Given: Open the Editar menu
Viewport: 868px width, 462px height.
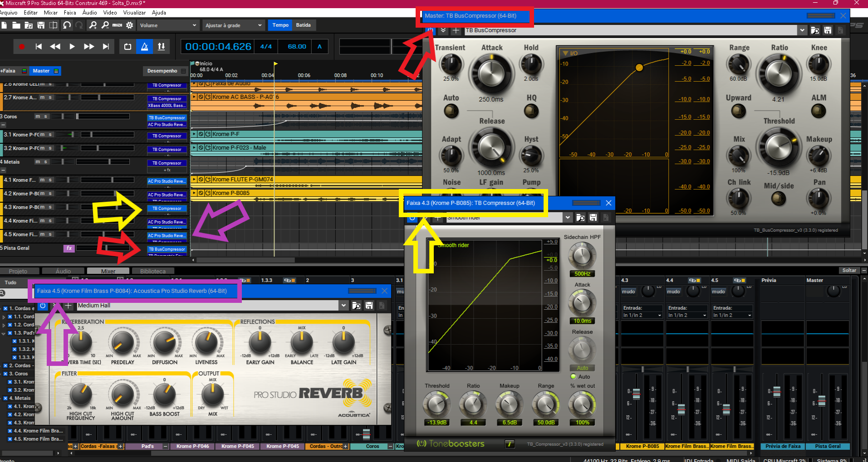Looking at the screenshot, I should [x=31, y=13].
